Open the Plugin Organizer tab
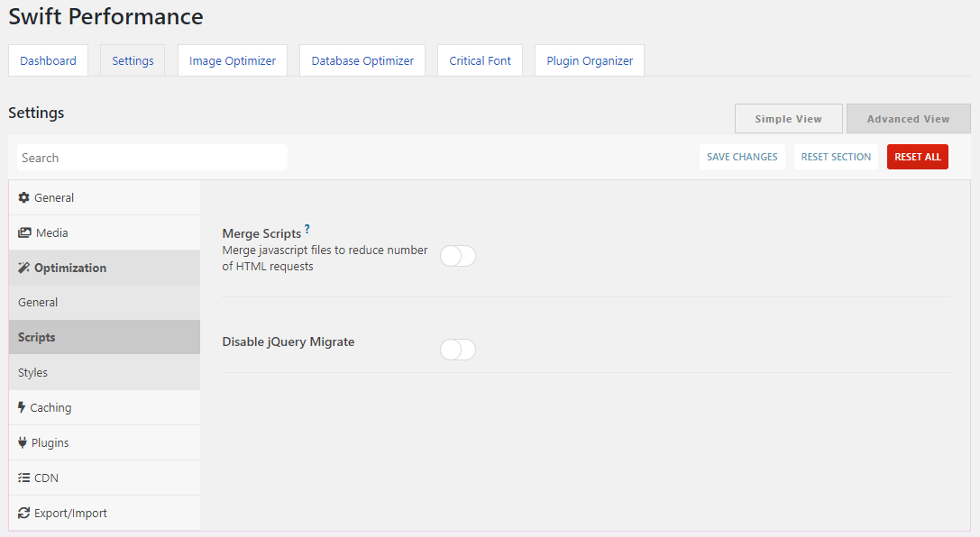The height and width of the screenshot is (537, 980). (x=590, y=60)
